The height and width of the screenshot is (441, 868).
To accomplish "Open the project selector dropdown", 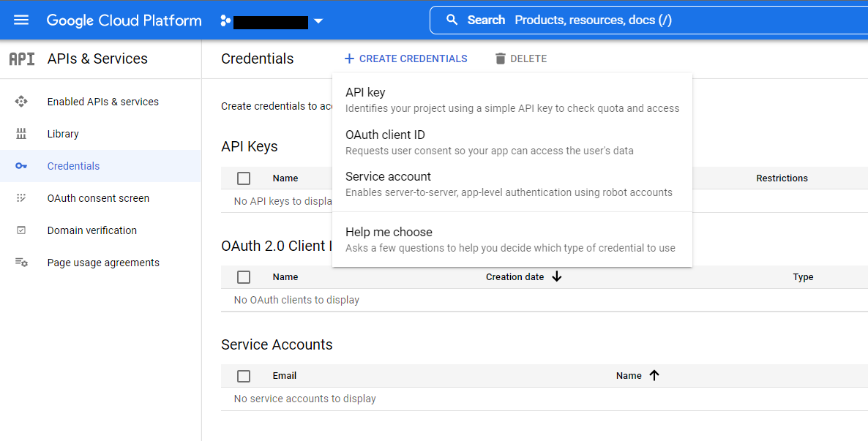I will tap(318, 20).
